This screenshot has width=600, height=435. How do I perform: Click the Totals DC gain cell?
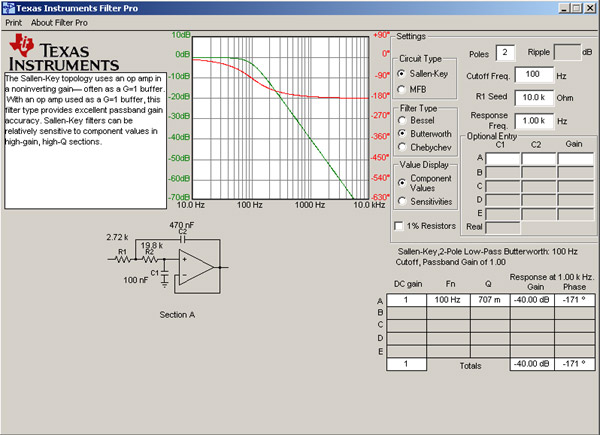click(406, 365)
